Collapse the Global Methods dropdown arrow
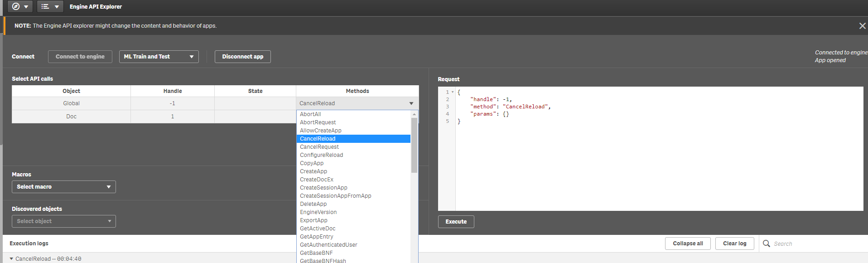 [x=411, y=103]
